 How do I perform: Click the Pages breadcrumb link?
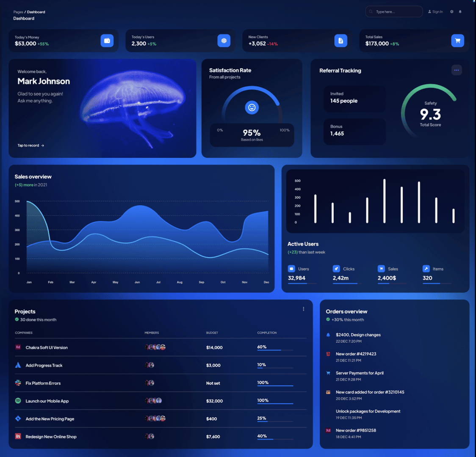click(18, 12)
